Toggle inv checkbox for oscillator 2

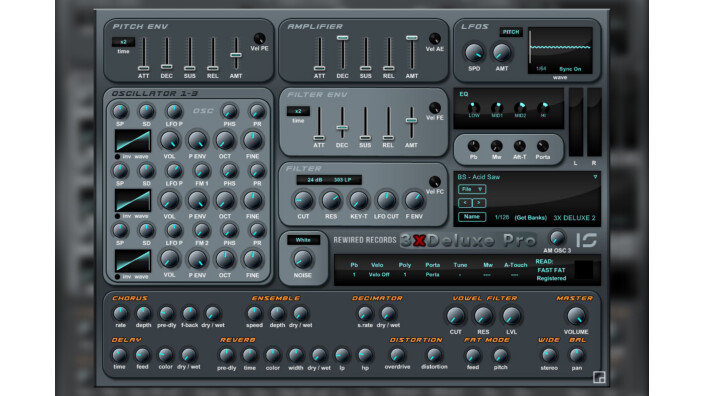click(118, 216)
